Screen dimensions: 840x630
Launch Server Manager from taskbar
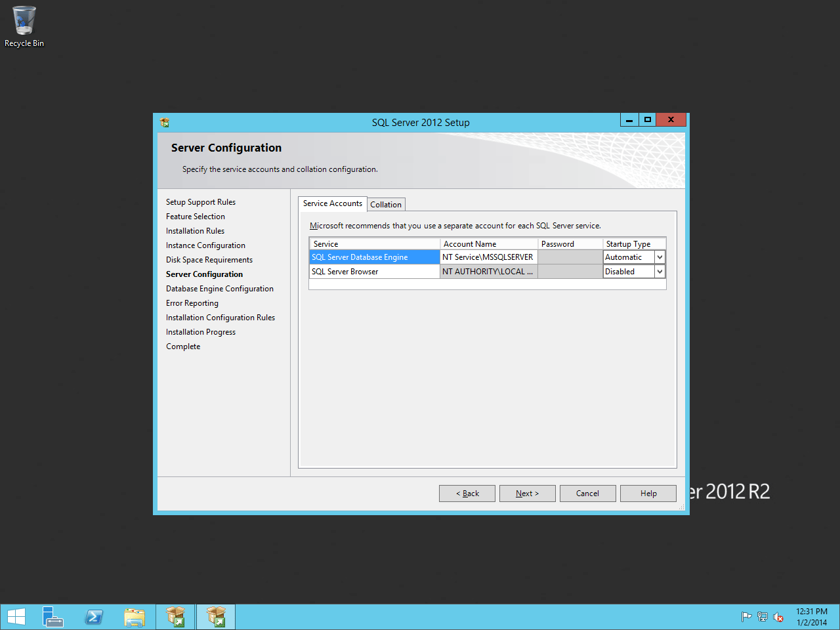tap(52, 617)
